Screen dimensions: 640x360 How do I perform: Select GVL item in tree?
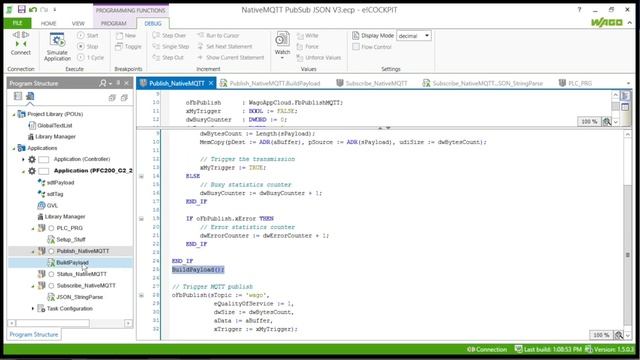[x=52, y=206]
